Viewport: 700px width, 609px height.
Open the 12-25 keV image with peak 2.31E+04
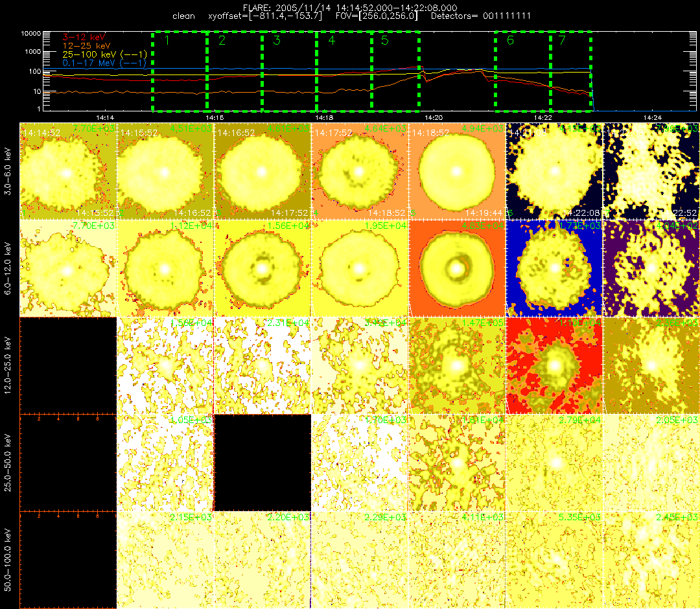tap(262, 366)
